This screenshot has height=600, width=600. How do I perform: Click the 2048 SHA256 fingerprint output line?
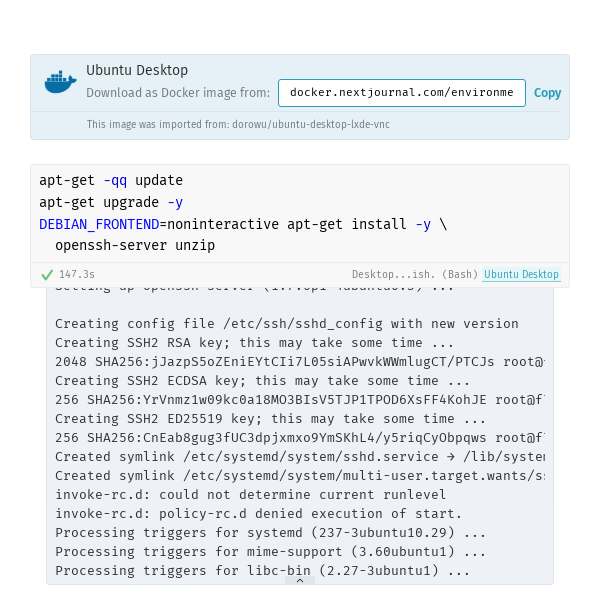click(x=300, y=362)
